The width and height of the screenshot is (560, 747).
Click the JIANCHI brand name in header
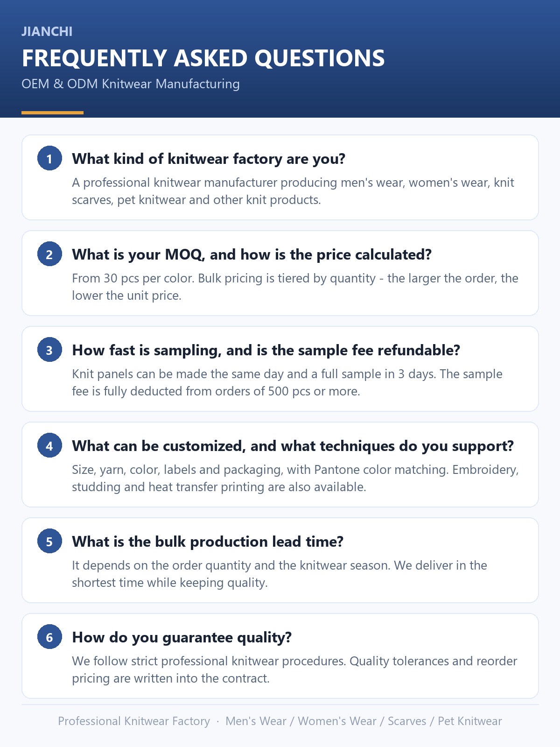click(x=47, y=31)
